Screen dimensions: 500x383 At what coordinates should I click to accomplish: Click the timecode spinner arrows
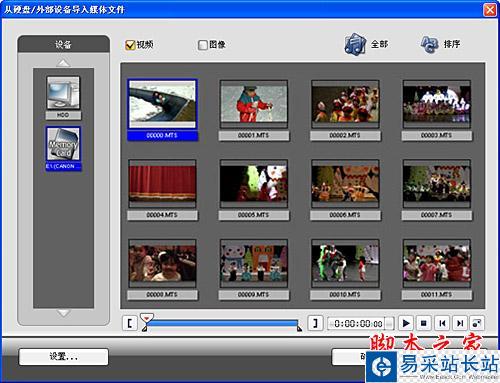click(389, 324)
